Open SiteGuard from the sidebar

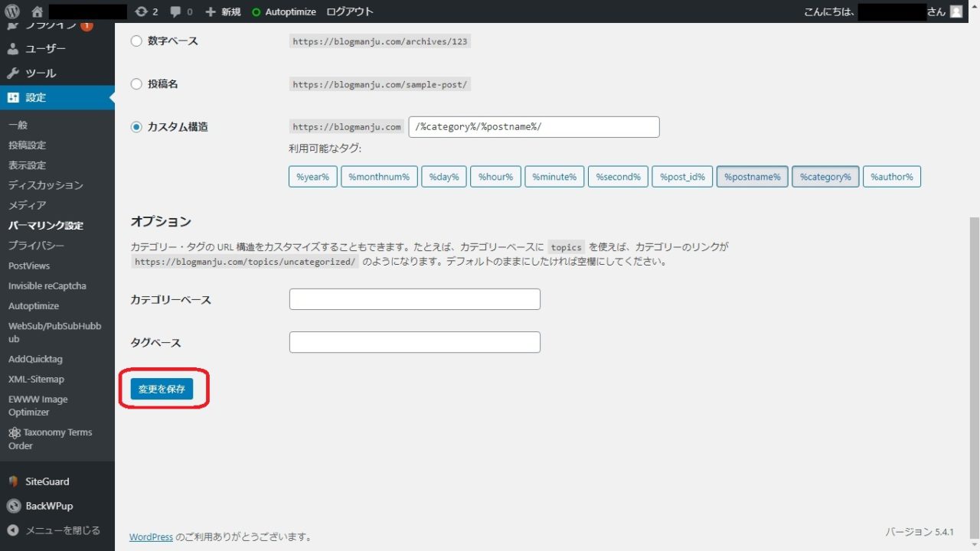pyautogui.click(x=47, y=481)
